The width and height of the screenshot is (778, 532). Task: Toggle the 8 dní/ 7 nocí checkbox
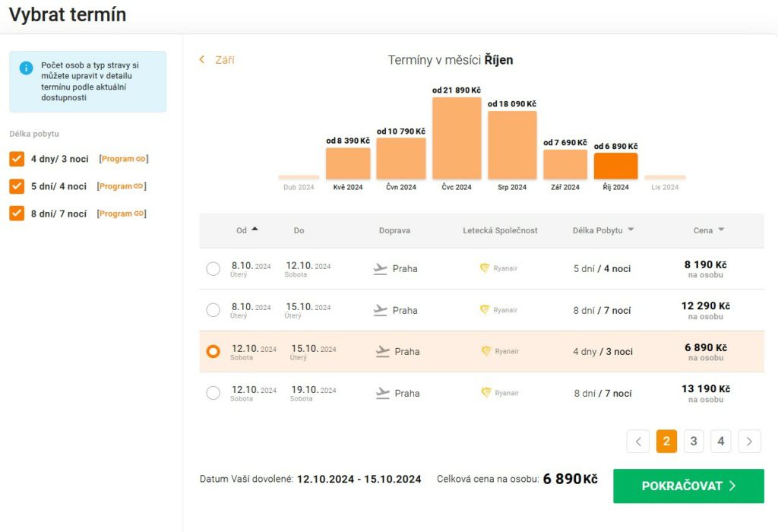(x=17, y=214)
